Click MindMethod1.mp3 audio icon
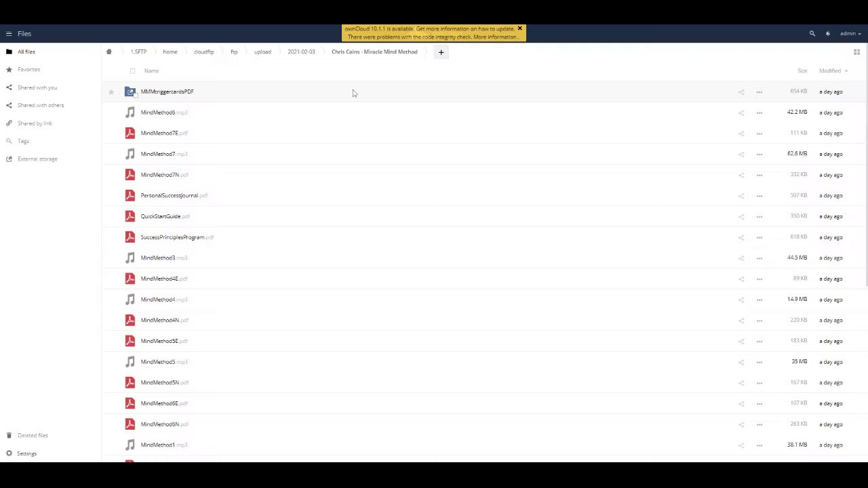The width and height of the screenshot is (868, 488). click(x=130, y=445)
